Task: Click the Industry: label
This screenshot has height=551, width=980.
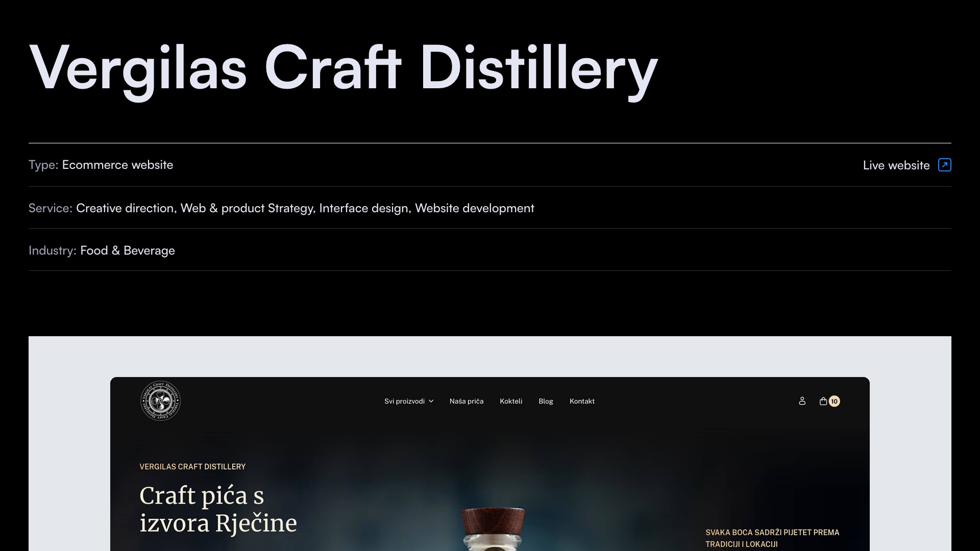Action: coord(53,251)
